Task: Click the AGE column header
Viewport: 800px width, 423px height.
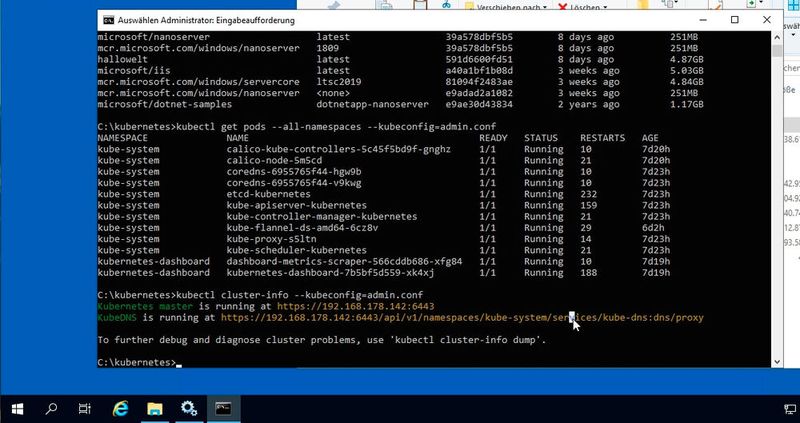Action: pyautogui.click(x=650, y=138)
